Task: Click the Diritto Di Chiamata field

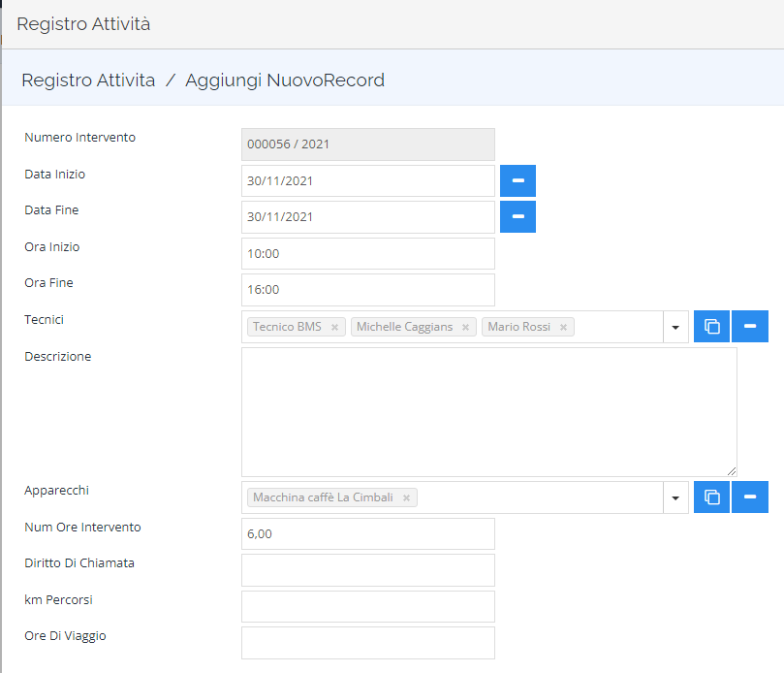Action: click(x=368, y=570)
